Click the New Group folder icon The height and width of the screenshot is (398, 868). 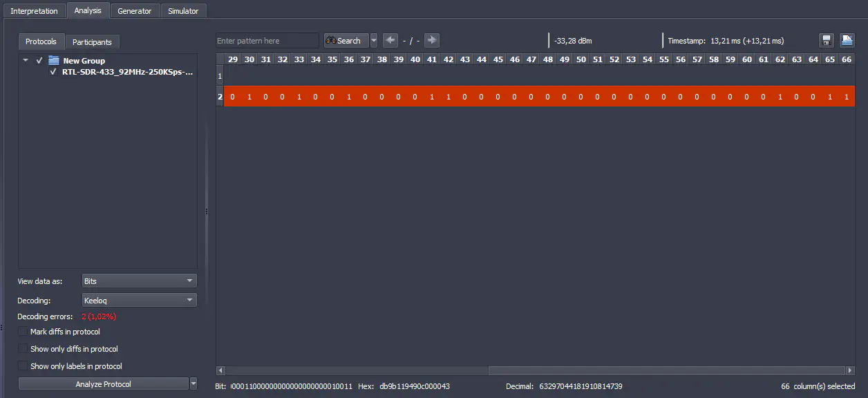(54, 61)
